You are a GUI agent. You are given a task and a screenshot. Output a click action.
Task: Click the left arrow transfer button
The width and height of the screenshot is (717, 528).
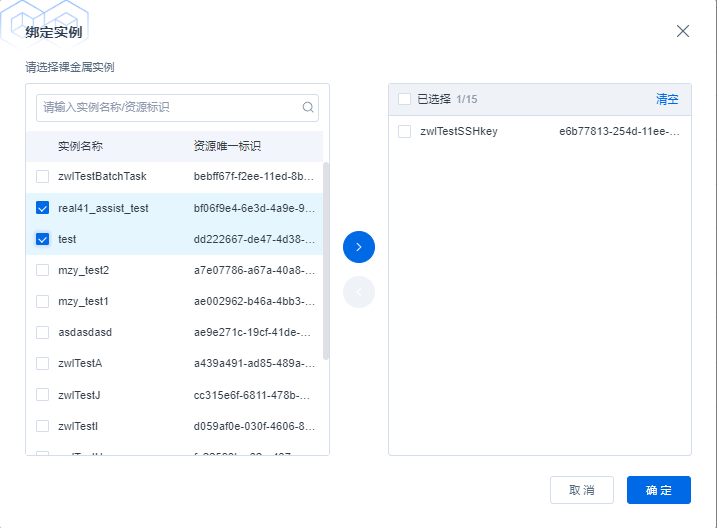(x=358, y=292)
